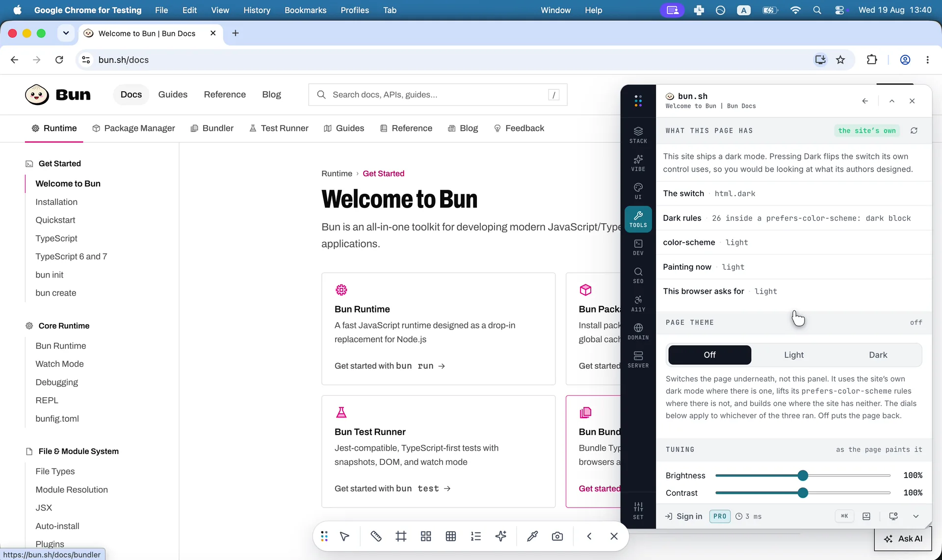This screenshot has height=560, width=942.
Task: Collapse the floating toolbar with the left chevron
Action: pos(589,536)
